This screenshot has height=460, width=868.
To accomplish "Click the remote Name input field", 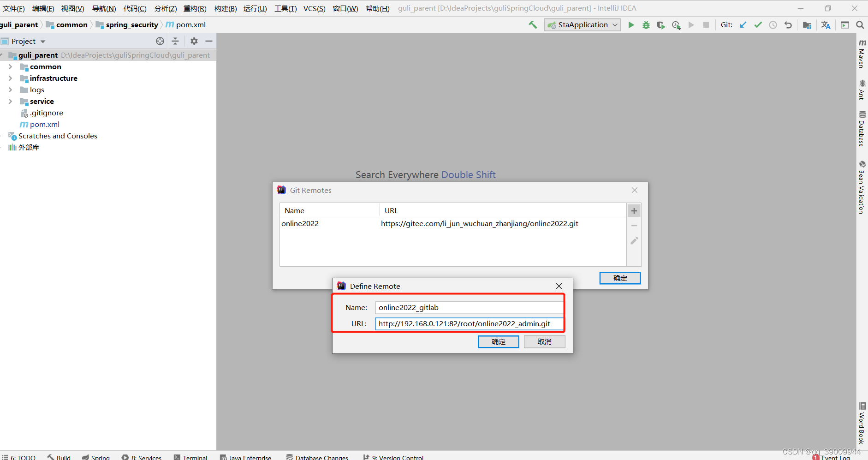I will pyautogui.click(x=470, y=308).
